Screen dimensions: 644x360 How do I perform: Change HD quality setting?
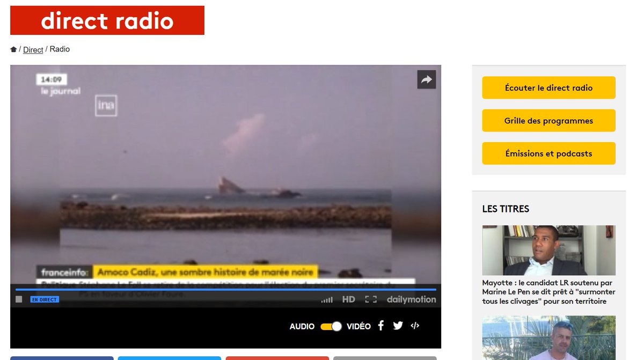(349, 299)
